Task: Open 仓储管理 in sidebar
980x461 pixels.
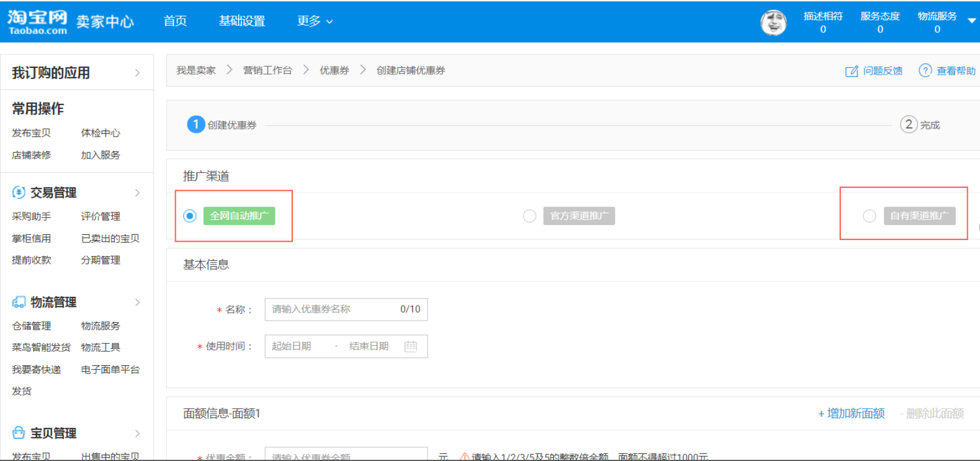Action: tap(31, 326)
